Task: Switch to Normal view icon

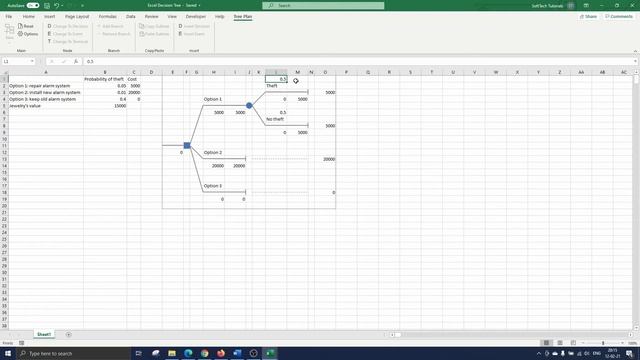Action: coord(546,343)
